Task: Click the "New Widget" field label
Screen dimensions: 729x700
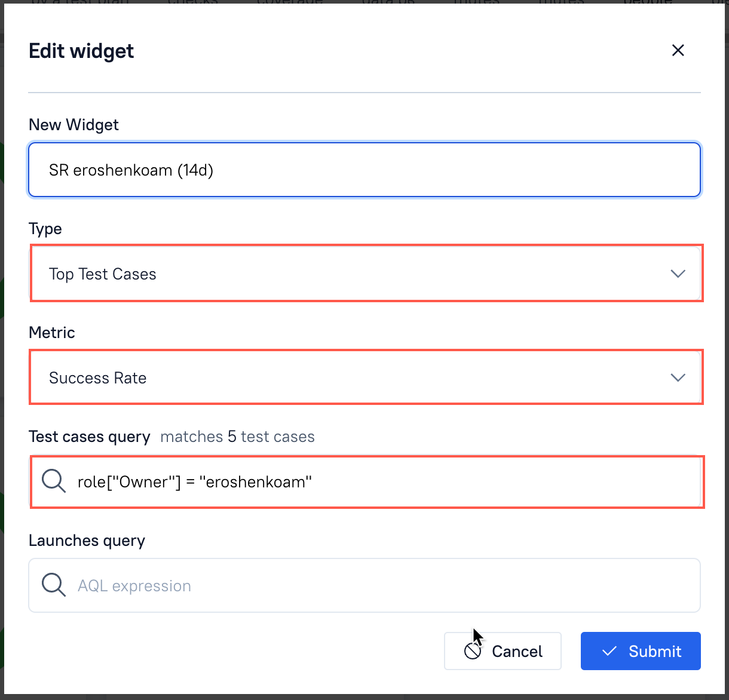Action: coord(73,125)
